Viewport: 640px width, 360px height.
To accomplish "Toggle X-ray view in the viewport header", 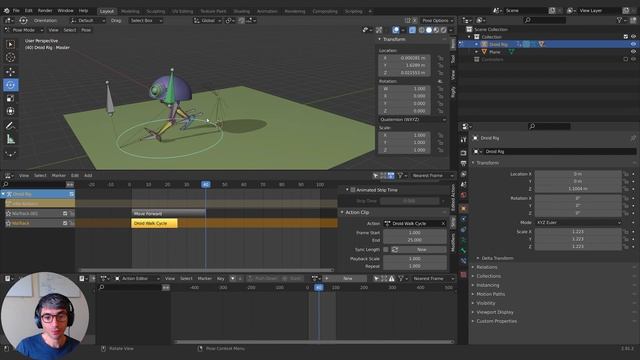I will (x=412, y=30).
